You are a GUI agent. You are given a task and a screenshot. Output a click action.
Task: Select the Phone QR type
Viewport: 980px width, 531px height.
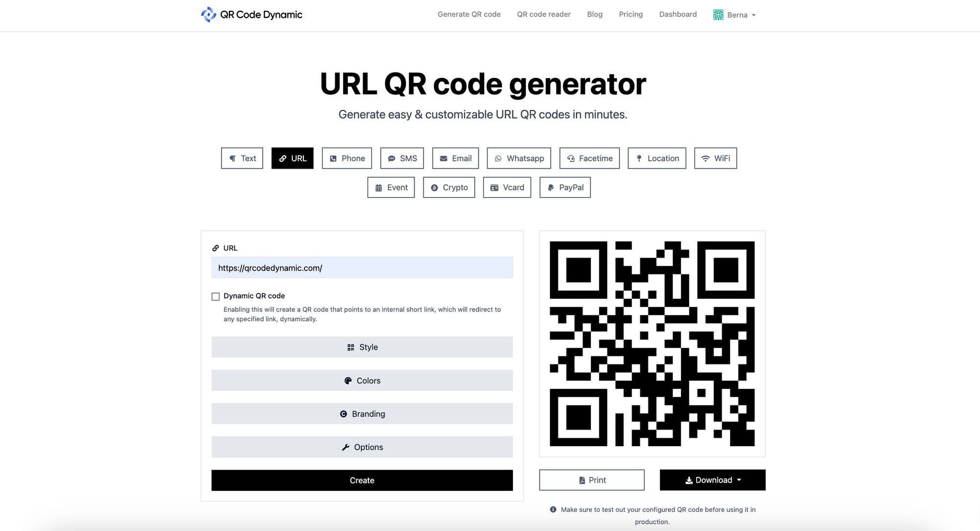point(347,158)
